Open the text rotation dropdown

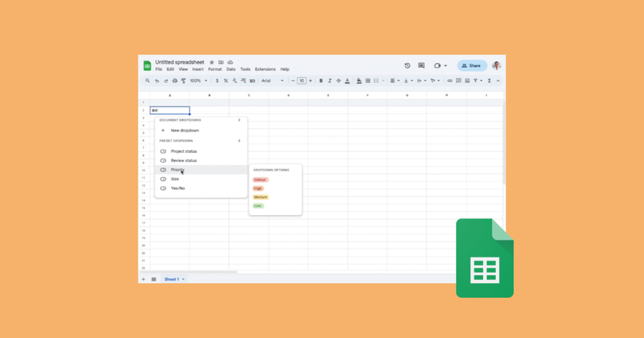click(x=435, y=81)
